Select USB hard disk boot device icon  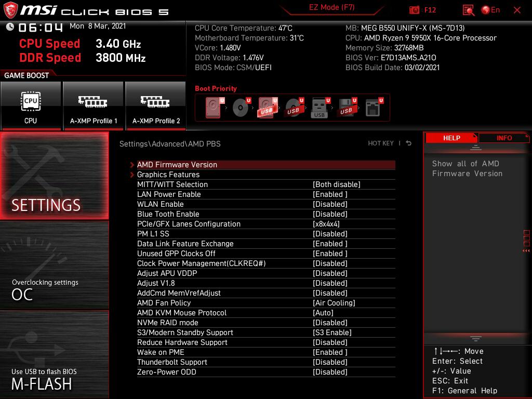[268, 108]
